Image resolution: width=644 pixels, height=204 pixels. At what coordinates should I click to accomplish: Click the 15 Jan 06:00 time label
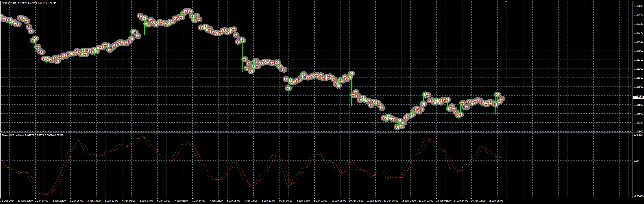(496, 201)
